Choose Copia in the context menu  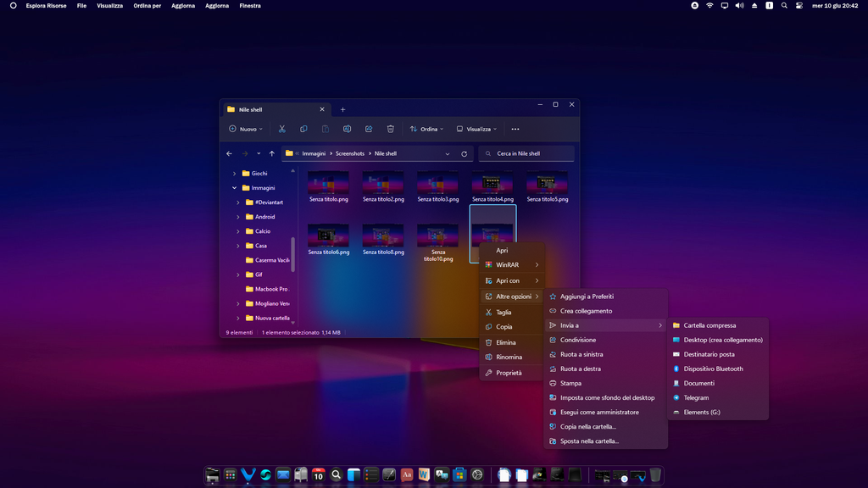(x=511, y=326)
